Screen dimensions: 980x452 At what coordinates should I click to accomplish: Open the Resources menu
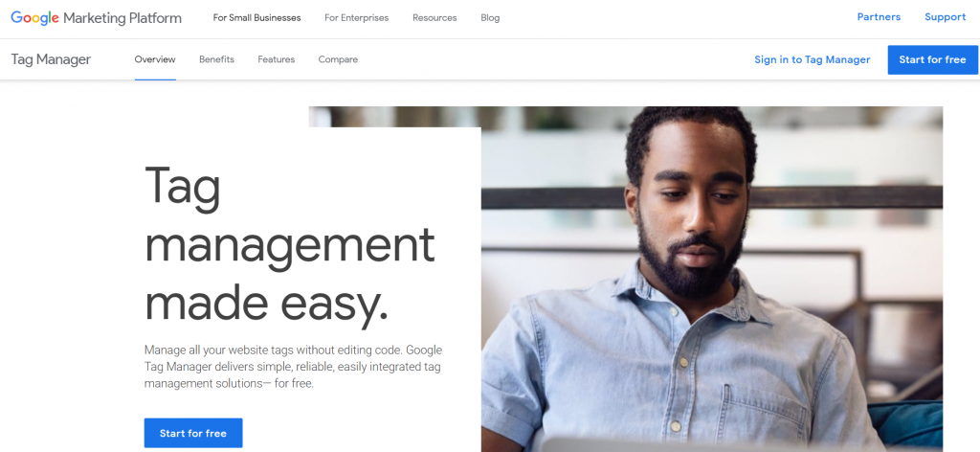pyautogui.click(x=434, y=18)
